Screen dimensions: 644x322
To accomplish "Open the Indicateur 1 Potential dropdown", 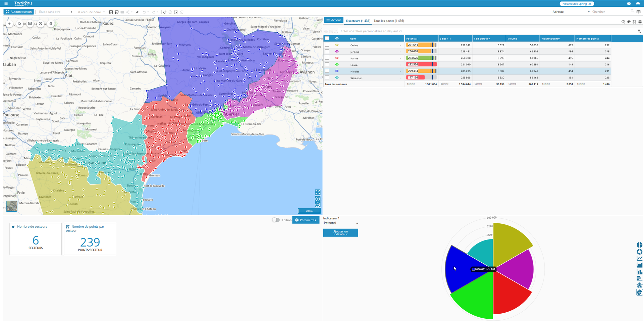I will [341, 223].
